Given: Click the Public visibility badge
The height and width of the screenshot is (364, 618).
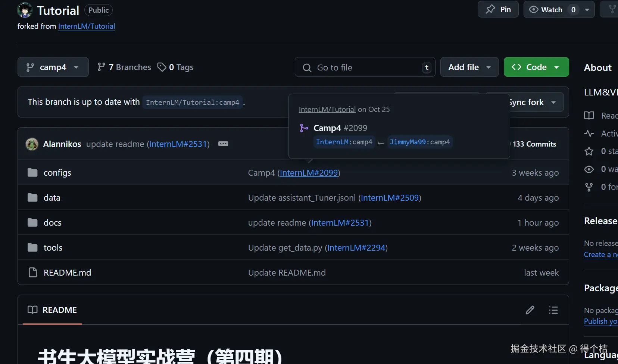Looking at the screenshot, I should pyautogui.click(x=99, y=10).
